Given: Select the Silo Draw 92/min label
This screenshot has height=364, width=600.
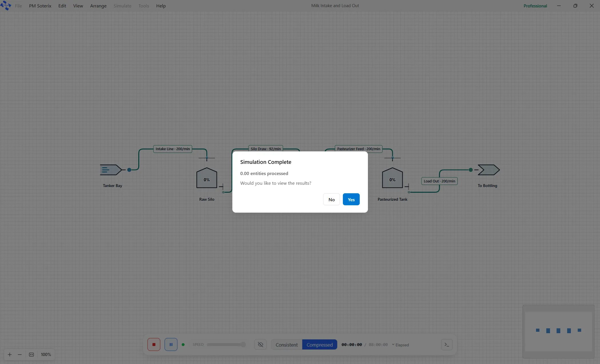Looking at the screenshot, I should coord(266,149).
